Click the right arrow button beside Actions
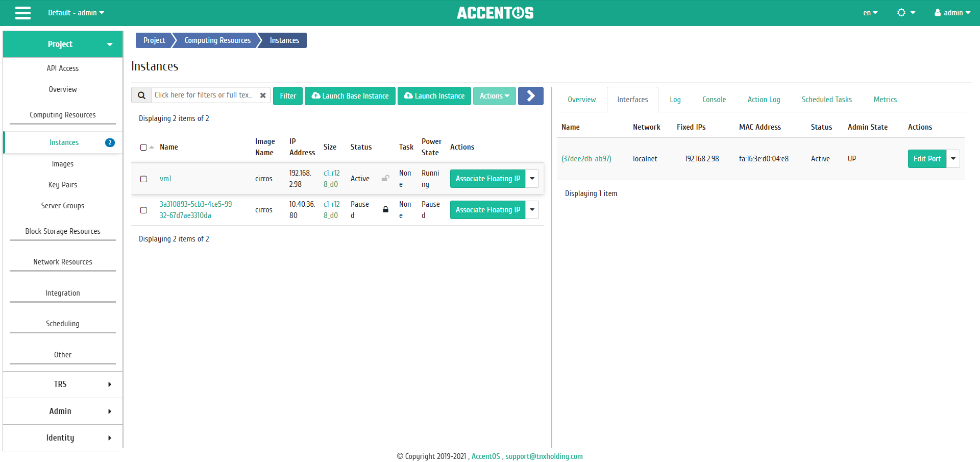 pos(531,95)
